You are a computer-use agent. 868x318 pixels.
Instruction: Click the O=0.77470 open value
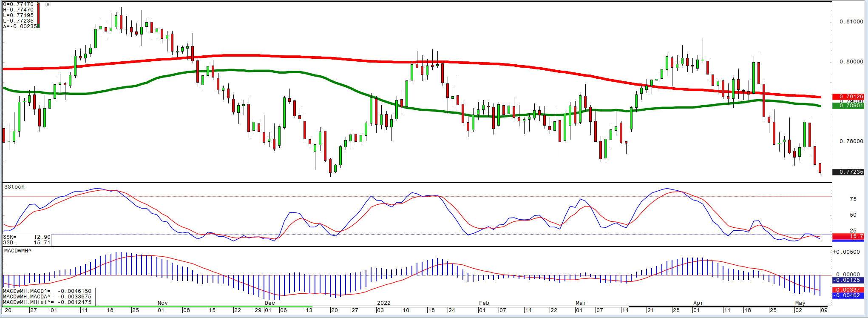pos(18,4)
